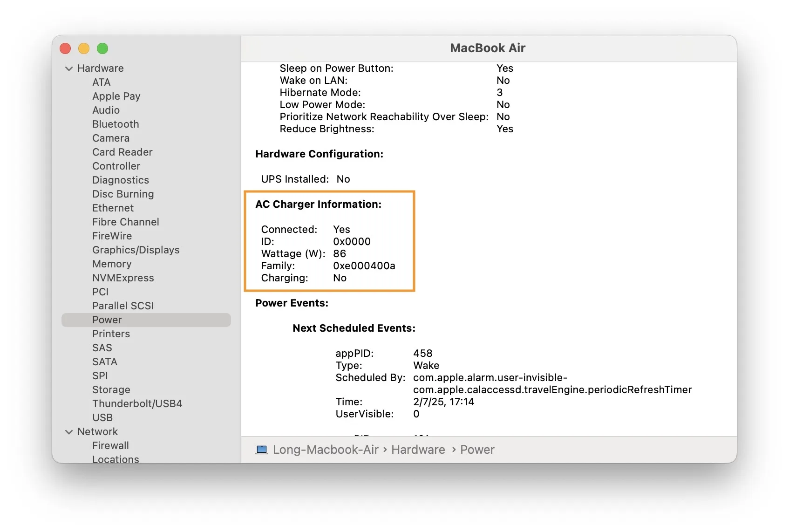Open Apple Pay hardware info
This screenshot has width=789, height=532.
tap(116, 96)
